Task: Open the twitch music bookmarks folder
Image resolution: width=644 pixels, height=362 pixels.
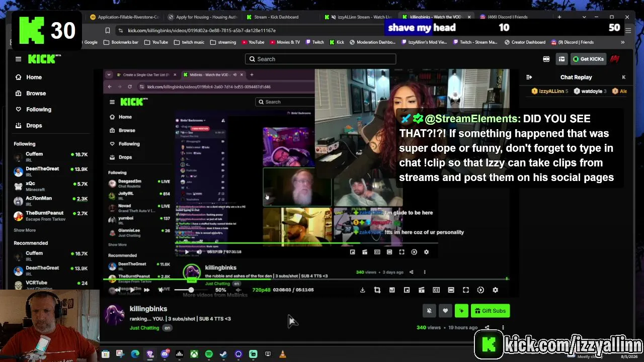Action: pyautogui.click(x=189, y=42)
